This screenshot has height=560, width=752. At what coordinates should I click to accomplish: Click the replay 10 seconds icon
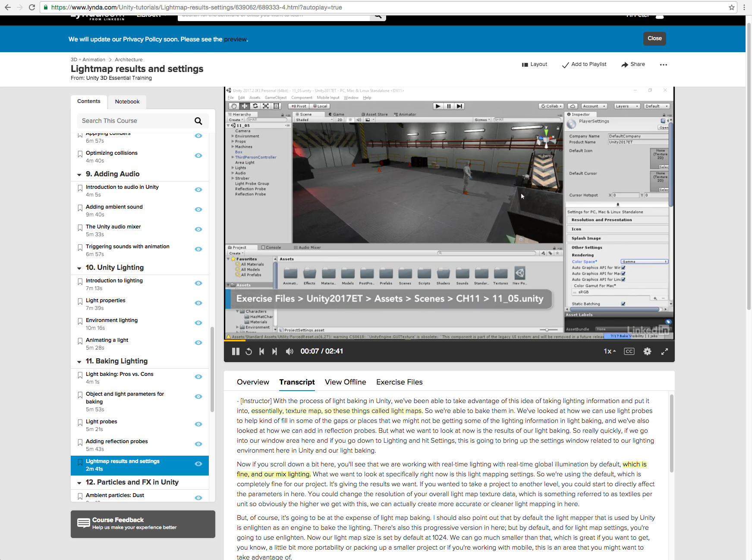click(249, 351)
